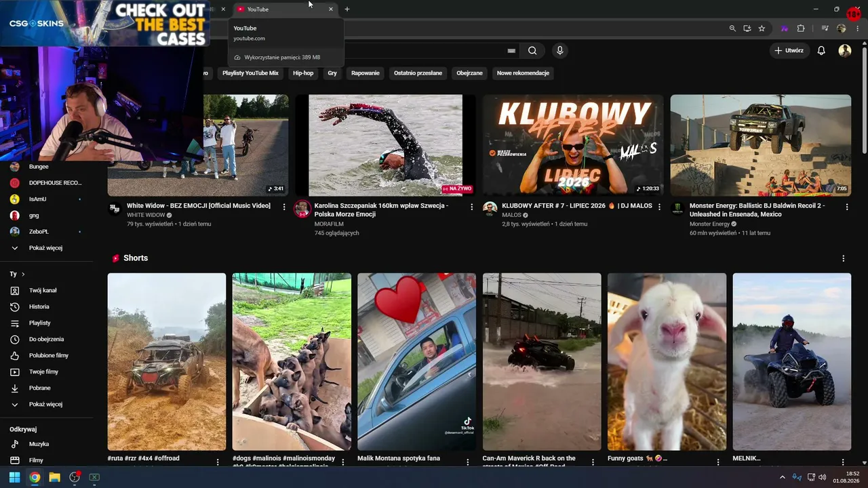Open File Explorer from the taskbar

[54, 477]
